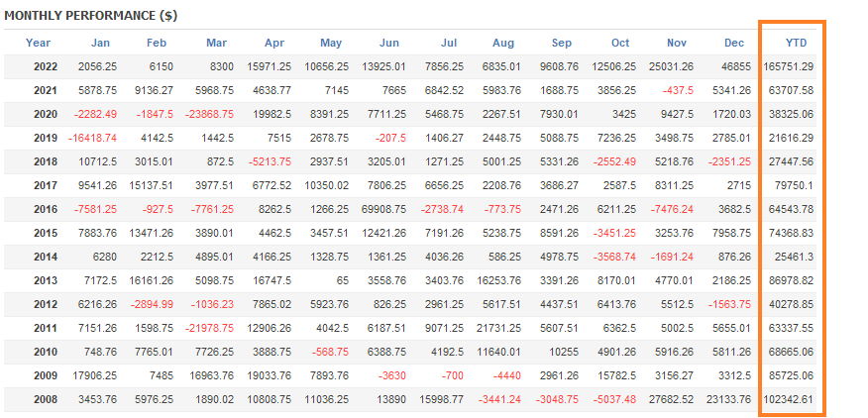Select the 2008 YTD value 102342.61
Screen dimensions: 868x418
click(790, 399)
